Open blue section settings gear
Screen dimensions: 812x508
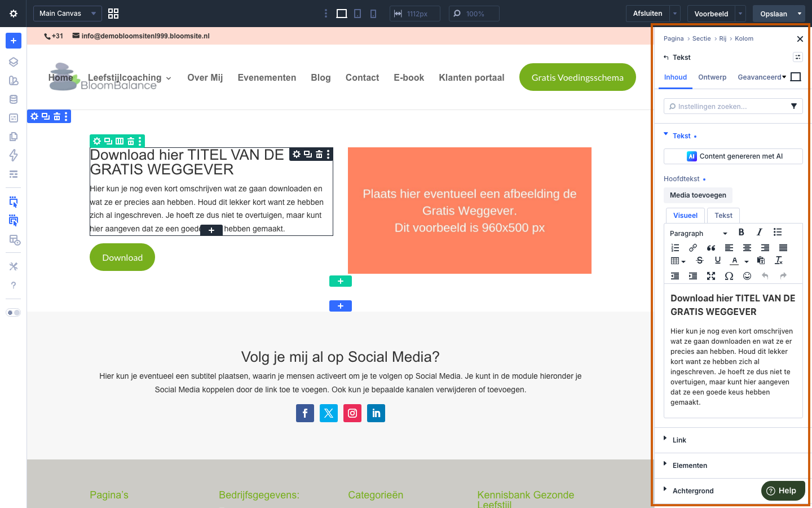pos(34,116)
